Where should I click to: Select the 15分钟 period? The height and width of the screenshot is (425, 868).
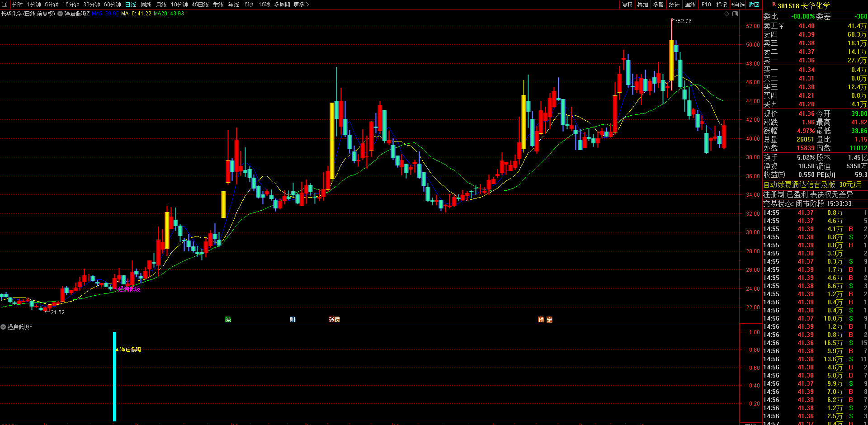coord(71,5)
